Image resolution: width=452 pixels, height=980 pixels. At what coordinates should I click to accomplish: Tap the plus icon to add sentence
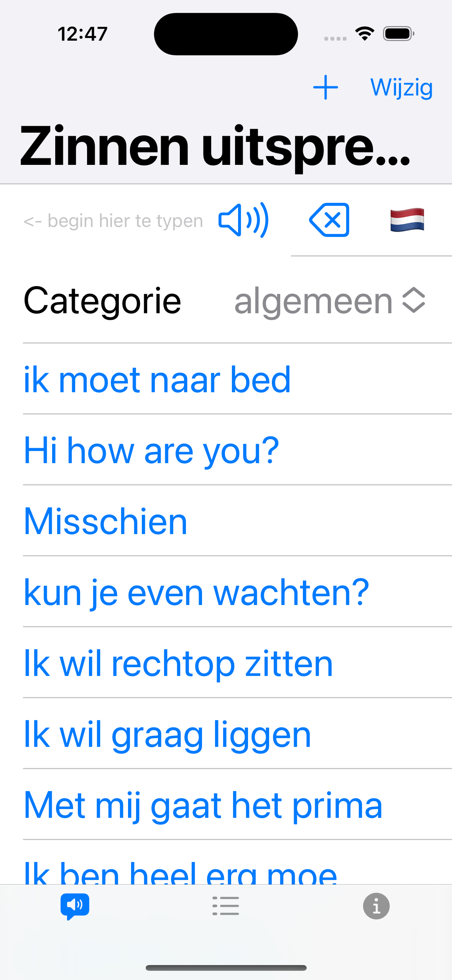(x=325, y=87)
